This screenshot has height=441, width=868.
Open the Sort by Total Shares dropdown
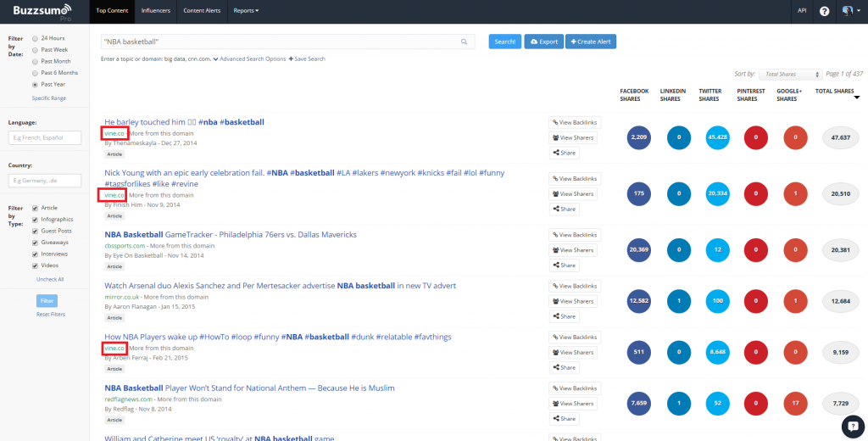(x=791, y=75)
